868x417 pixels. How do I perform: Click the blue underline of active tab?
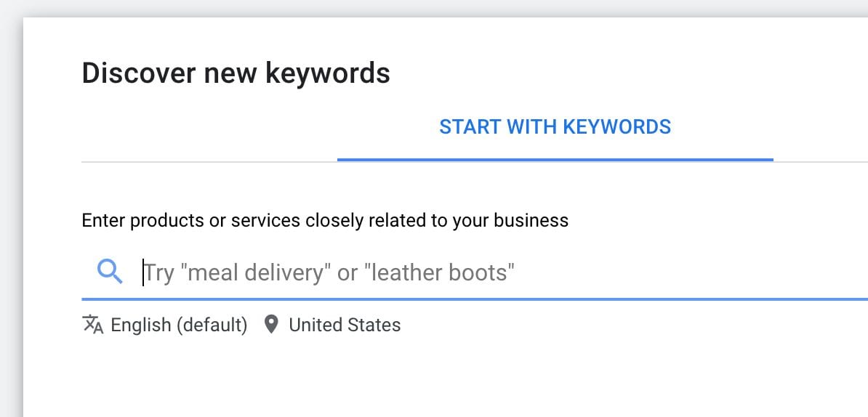click(x=555, y=160)
